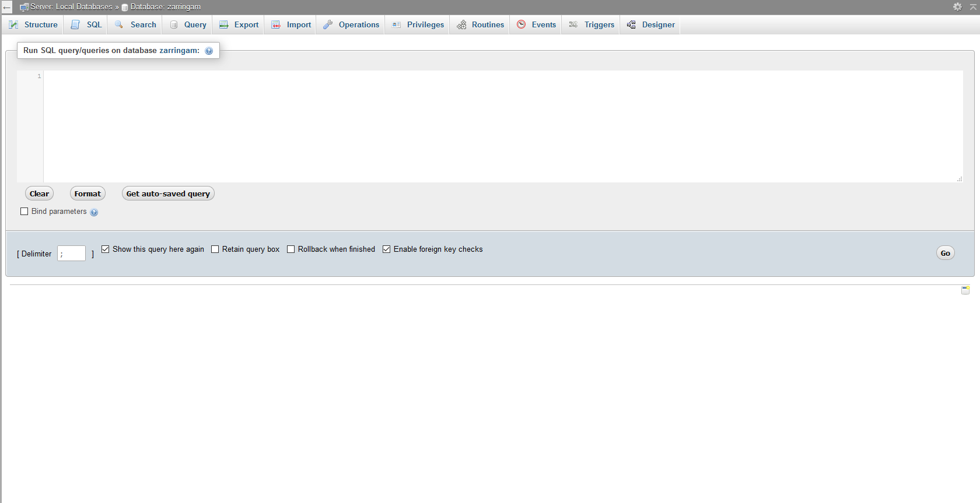
Task: Enable Retain query box option
Action: 215,249
